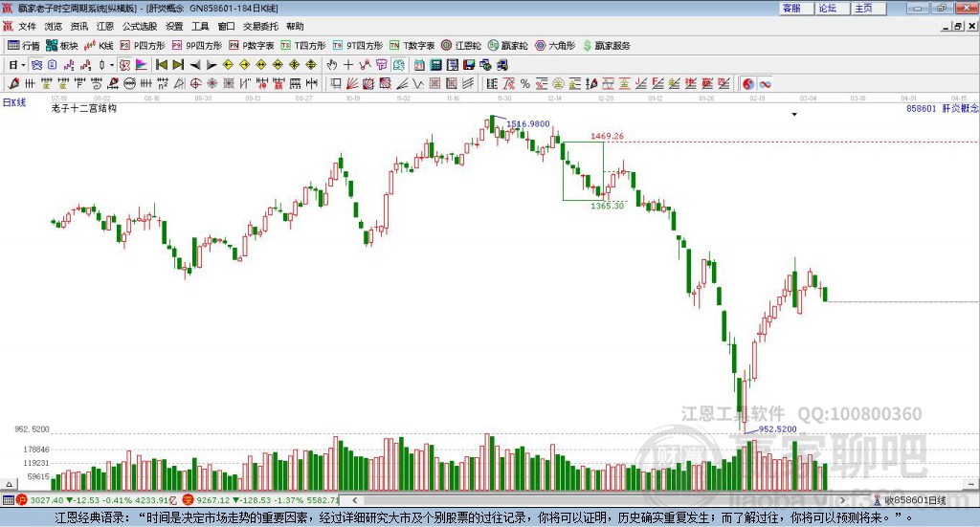Expand the candlestick style dropdown arrow

point(112,65)
